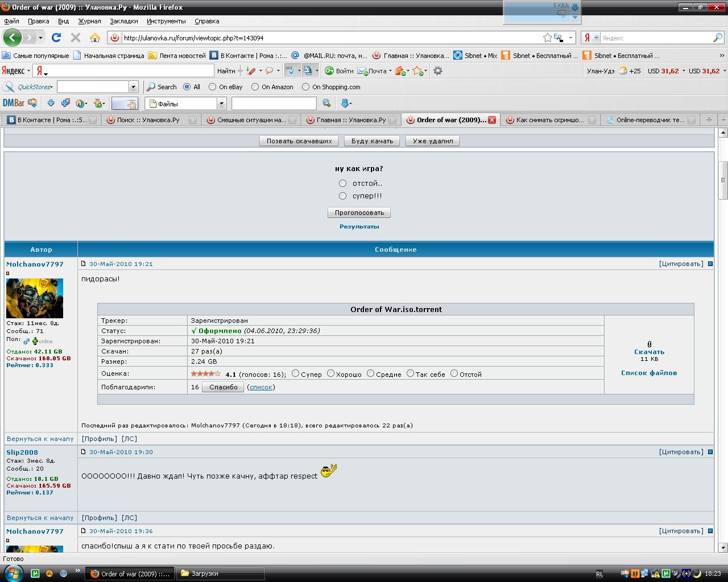Click the Firefox reload page icon
Viewport: 728px width, 582px height.
(56, 38)
